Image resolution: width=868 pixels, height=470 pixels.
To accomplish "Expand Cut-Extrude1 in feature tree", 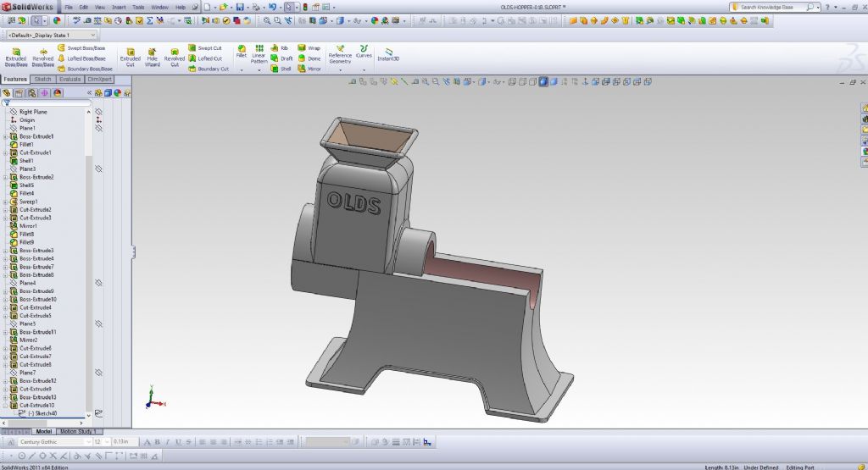I will [6, 152].
